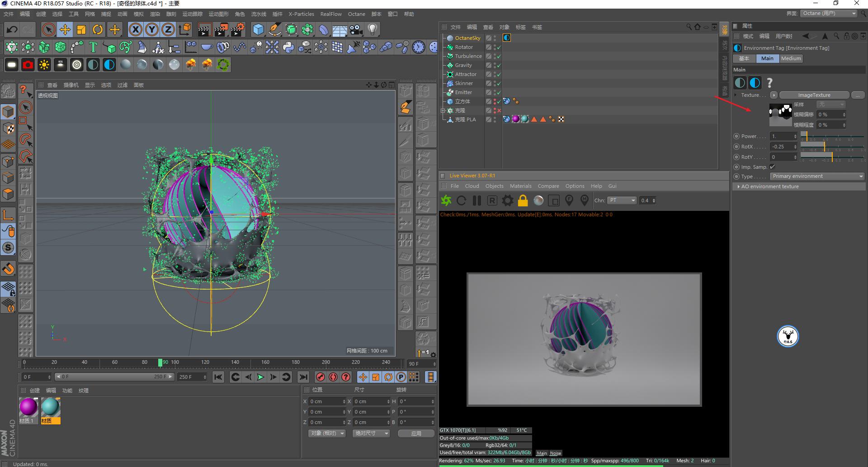The width and height of the screenshot is (868, 467).
Task: Expand the 克隆 object hierarchy in Object Manager
Action: coord(443,110)
